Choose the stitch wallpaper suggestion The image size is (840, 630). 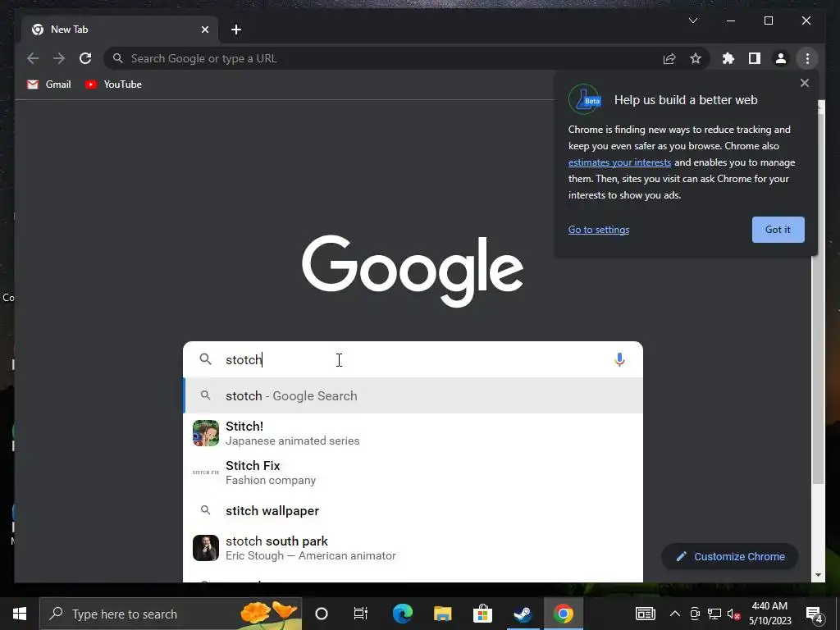tap(413, 510)
